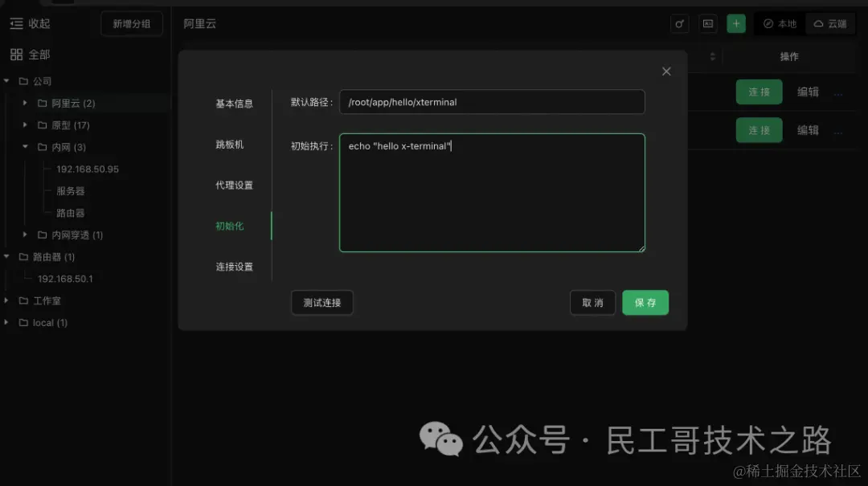The image size is (868, 486).
Task: Click inside the 默认路径 input field
Action: click(492, 102)
